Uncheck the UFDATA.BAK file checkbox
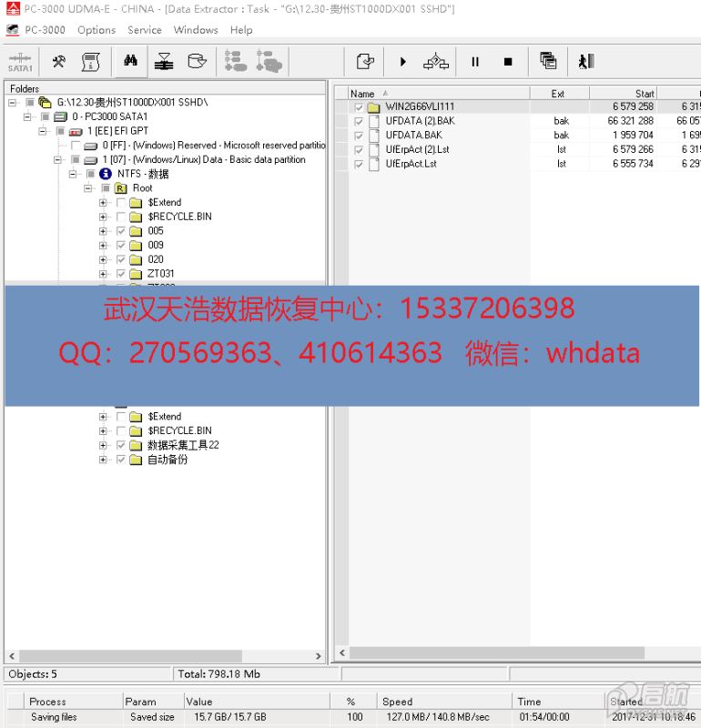701x728 pixels. (x=359, y=136)
